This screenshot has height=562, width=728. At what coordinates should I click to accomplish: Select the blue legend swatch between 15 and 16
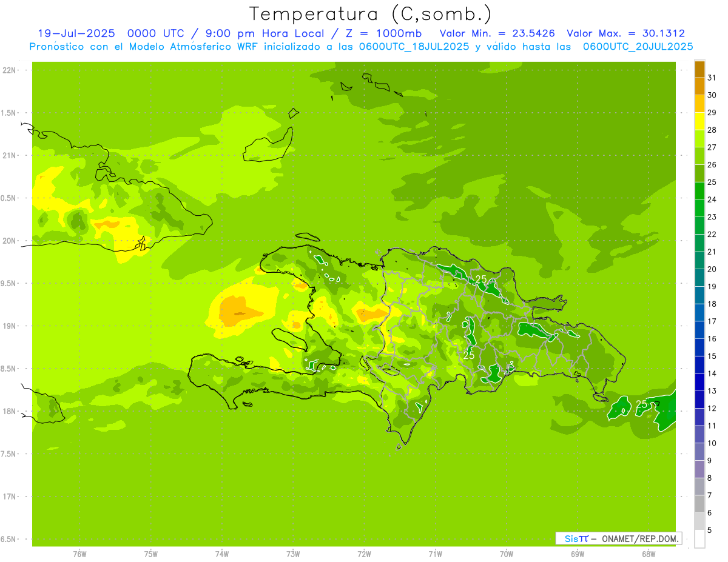point(699,347)
